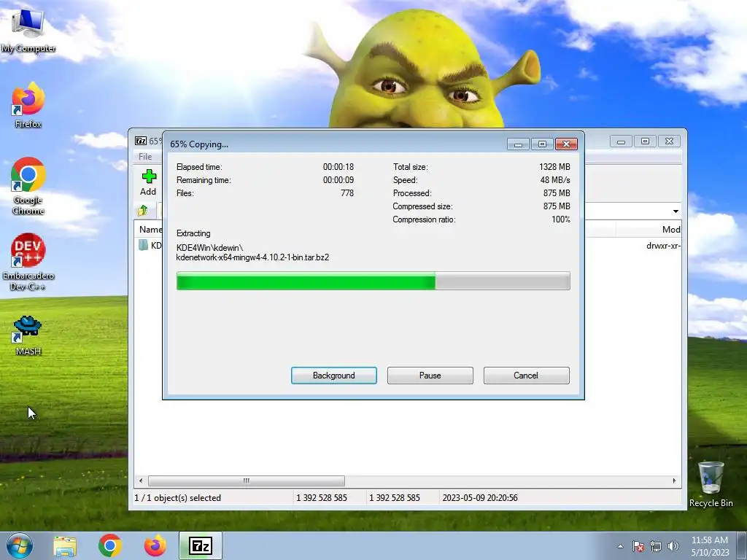Click the green Add plus icon in 7-Zip

(x=149, y=176)
